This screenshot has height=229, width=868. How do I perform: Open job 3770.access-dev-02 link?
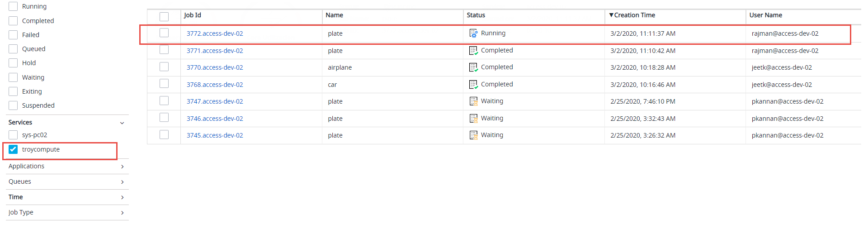(215, 67)
